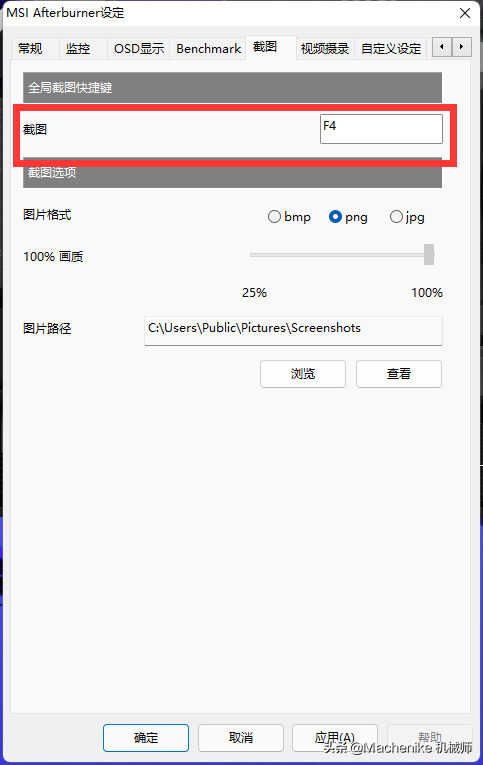Click the 浏览 browse button
The image size is (483, 765).
[x=303, y=374]
